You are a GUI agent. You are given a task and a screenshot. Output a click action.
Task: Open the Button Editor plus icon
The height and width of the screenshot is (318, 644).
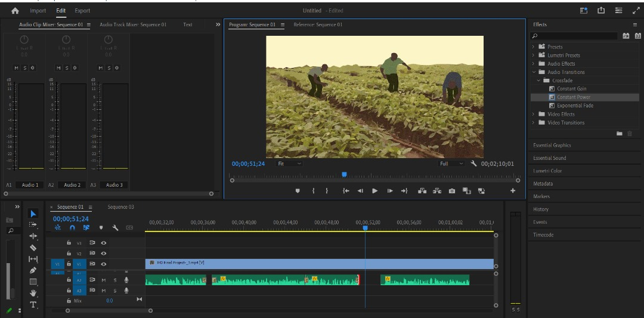pyautogui.click(x=513, y=191)
